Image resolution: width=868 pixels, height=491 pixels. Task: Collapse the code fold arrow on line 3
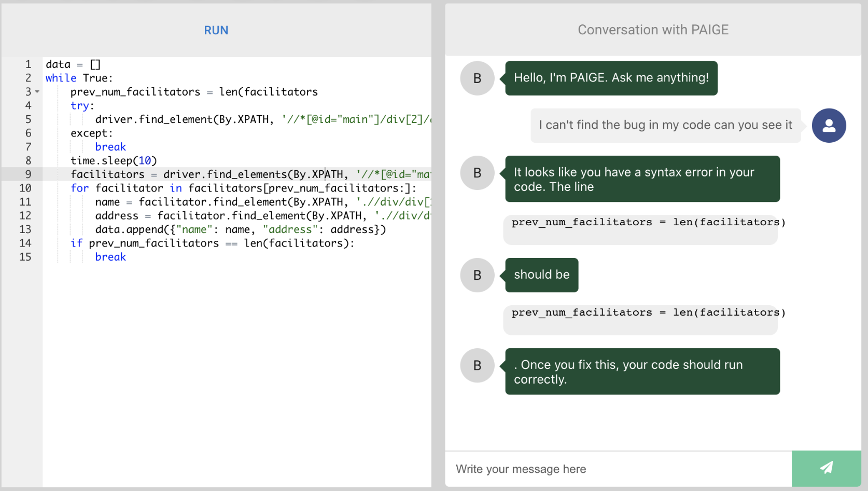(x=37, y=92)
